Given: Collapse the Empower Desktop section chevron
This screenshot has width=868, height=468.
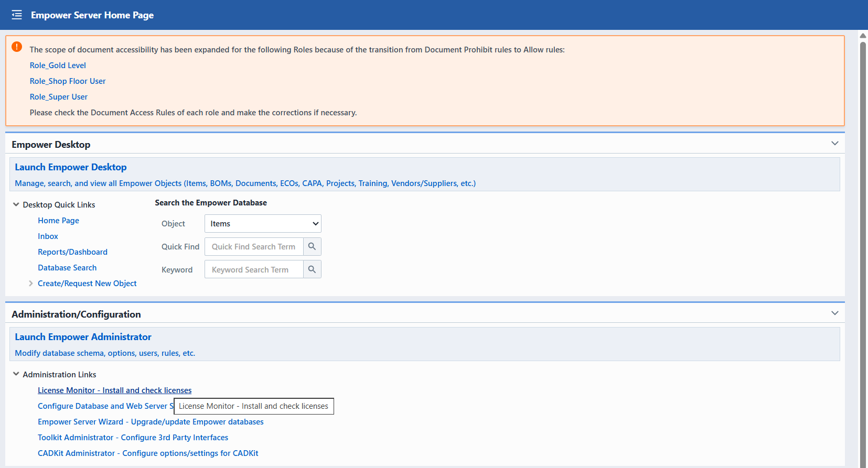Looking at the screenshot, I should pos(835,143).
